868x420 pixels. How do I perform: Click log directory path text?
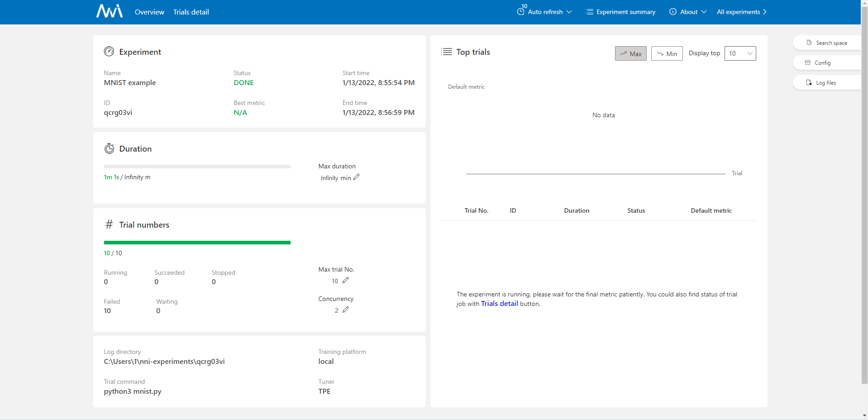pos(164,362)
